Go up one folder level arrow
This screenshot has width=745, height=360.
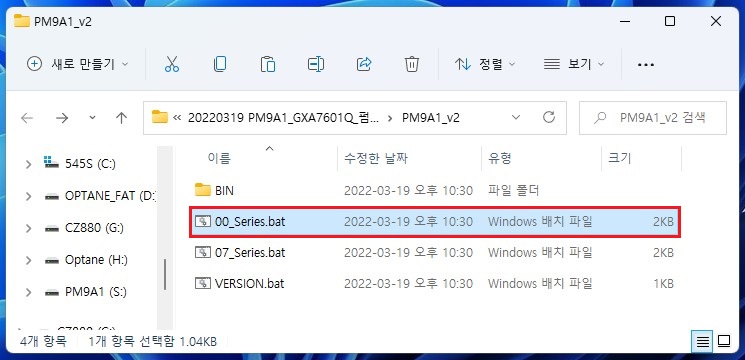coord(122,118)
